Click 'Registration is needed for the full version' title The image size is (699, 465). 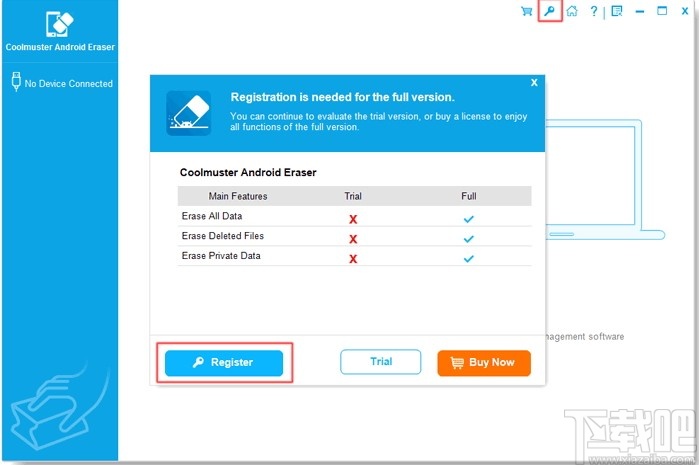point(342,97)
